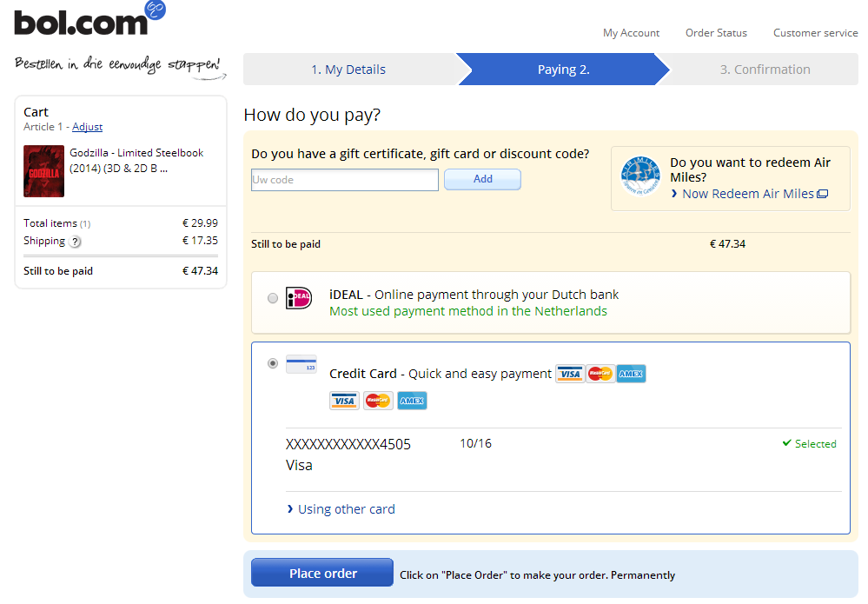The image size is (868, 604).
Task: Click the Godzilla Steelbook thumbnail
Action: pyautogui.click(x=43, y=171)
